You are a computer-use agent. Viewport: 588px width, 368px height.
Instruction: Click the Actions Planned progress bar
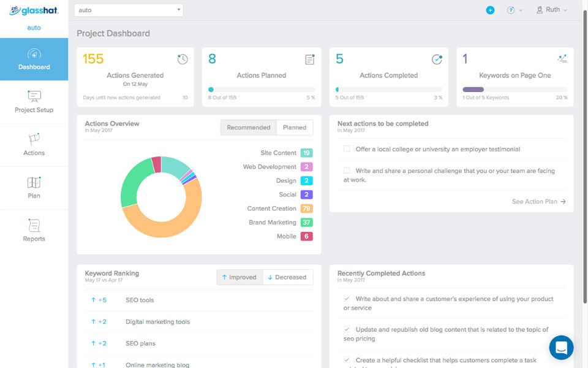click(x=262, y=90)
